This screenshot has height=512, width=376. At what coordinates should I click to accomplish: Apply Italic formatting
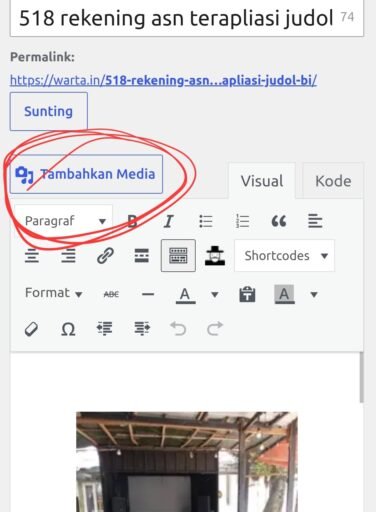(x=169, y=221)
